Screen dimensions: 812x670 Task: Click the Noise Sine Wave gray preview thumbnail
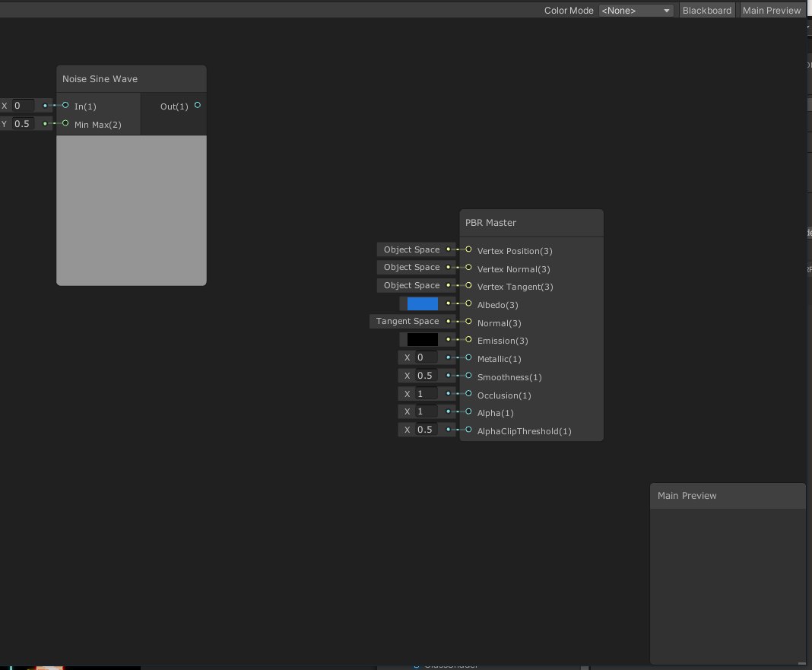(x=132, y=211)
